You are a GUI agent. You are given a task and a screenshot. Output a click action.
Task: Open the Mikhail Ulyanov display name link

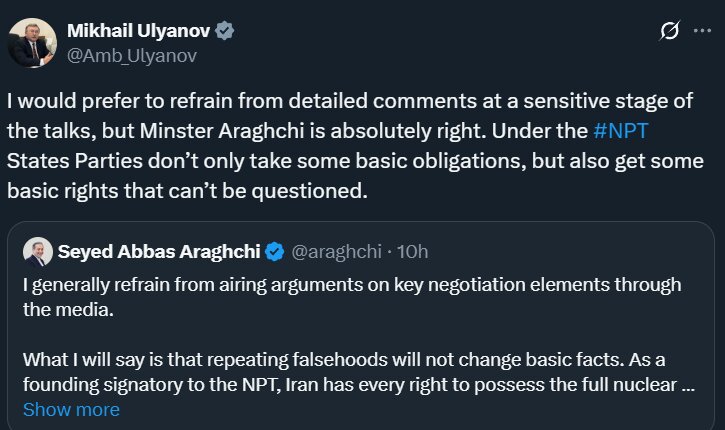click(x=140, y=31)
